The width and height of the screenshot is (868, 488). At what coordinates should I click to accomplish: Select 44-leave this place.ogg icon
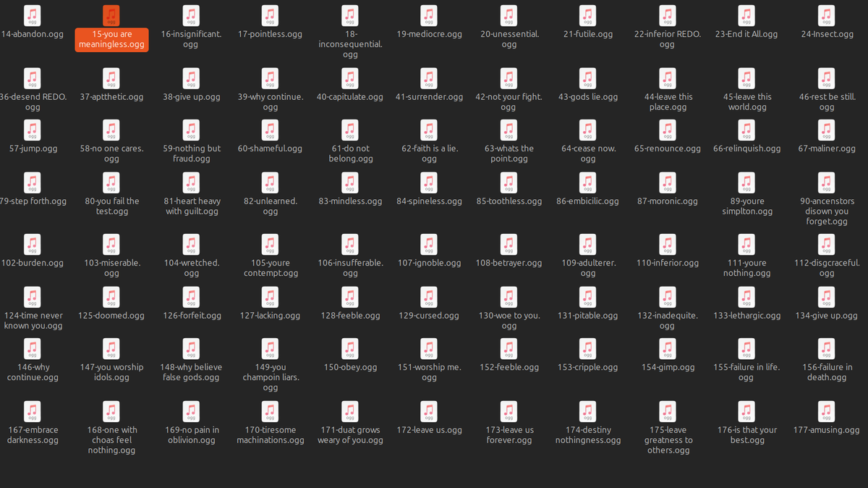point(668,77)
